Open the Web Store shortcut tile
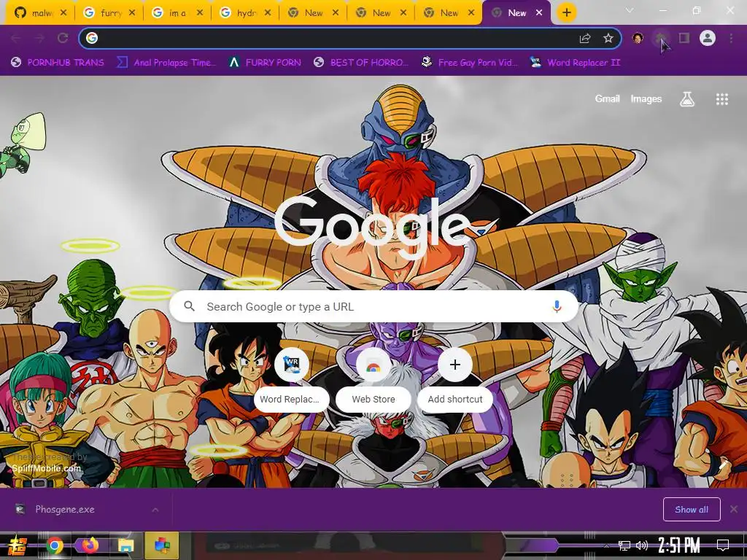The width and height of the screenshot is (747, 560). click(373, 379)
